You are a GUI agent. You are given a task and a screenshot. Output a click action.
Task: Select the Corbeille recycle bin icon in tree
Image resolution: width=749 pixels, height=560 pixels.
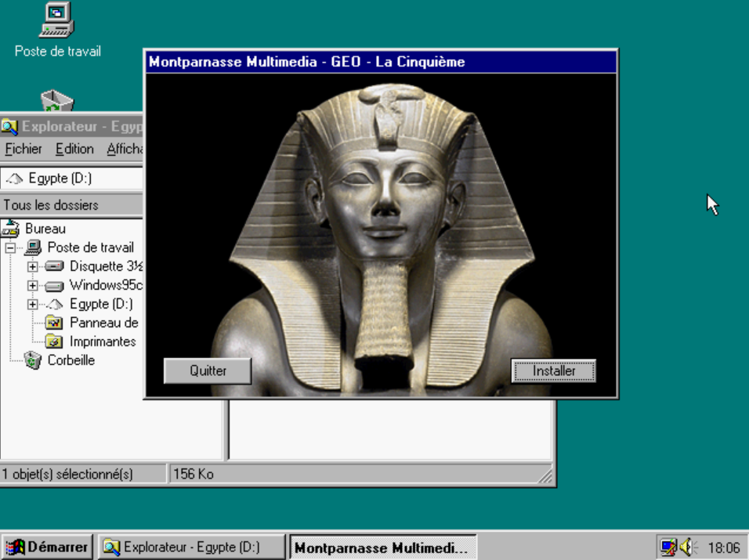point(33,360)
